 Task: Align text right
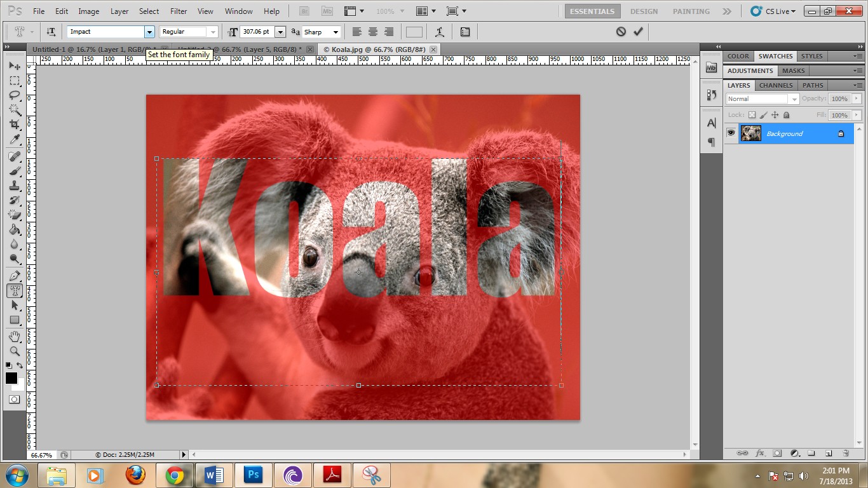tap(388, 32)
